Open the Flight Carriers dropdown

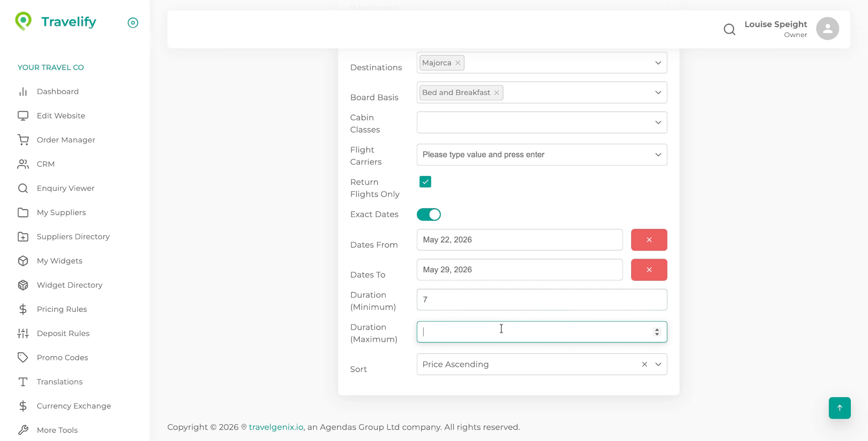[x=658, y=155]
